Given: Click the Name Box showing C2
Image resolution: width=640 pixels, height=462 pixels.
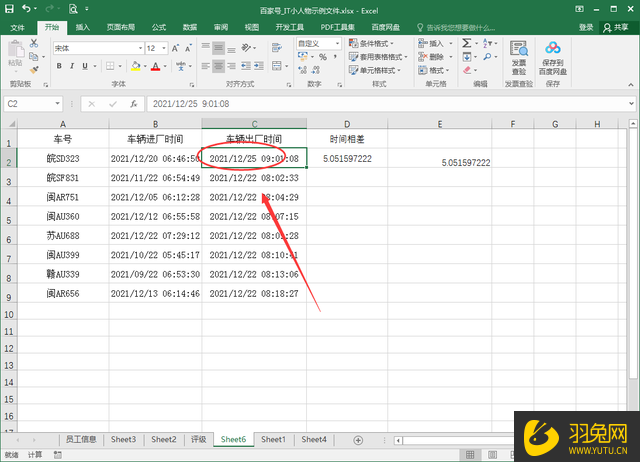Looking at the screenshot, I should pyautogui.click(x=33, y=104).
